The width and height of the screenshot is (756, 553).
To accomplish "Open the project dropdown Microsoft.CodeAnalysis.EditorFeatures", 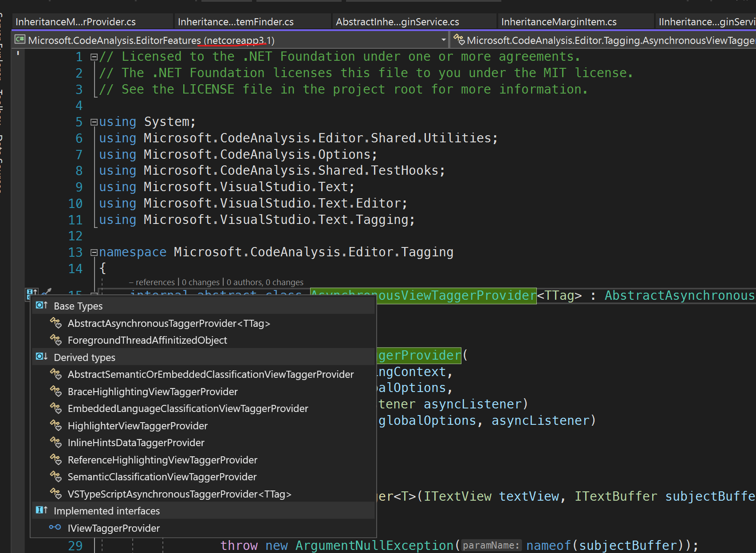I will coord(231,40).
